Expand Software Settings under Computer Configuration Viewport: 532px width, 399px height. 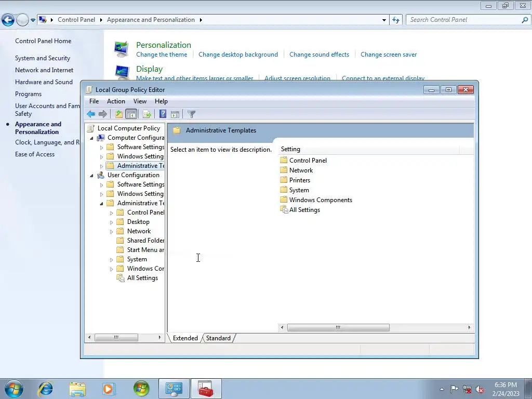click(x=101, y=148)
